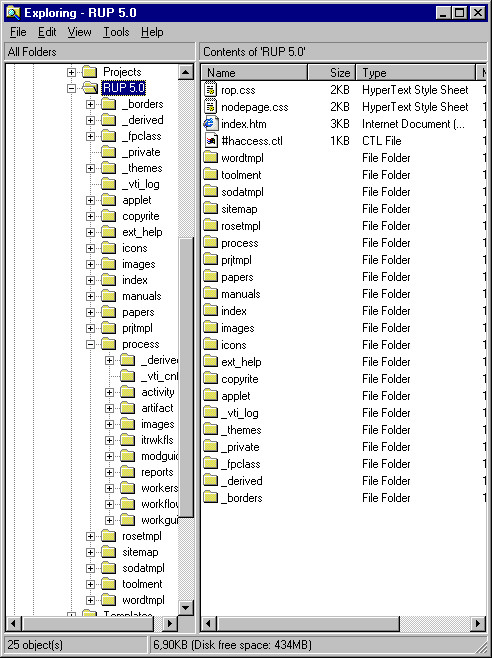Click the nodepage.css file icon
The image size is (492, 658).
211,106
